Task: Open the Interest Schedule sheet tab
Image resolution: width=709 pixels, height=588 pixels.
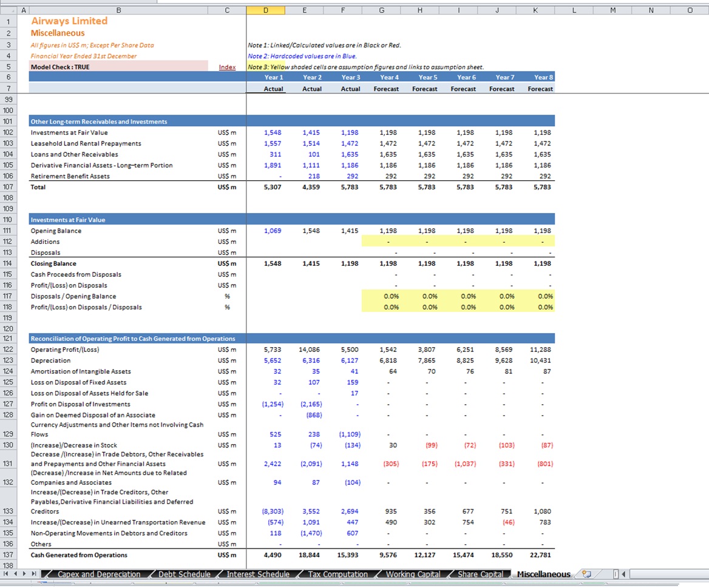Action: coord(258,574)
